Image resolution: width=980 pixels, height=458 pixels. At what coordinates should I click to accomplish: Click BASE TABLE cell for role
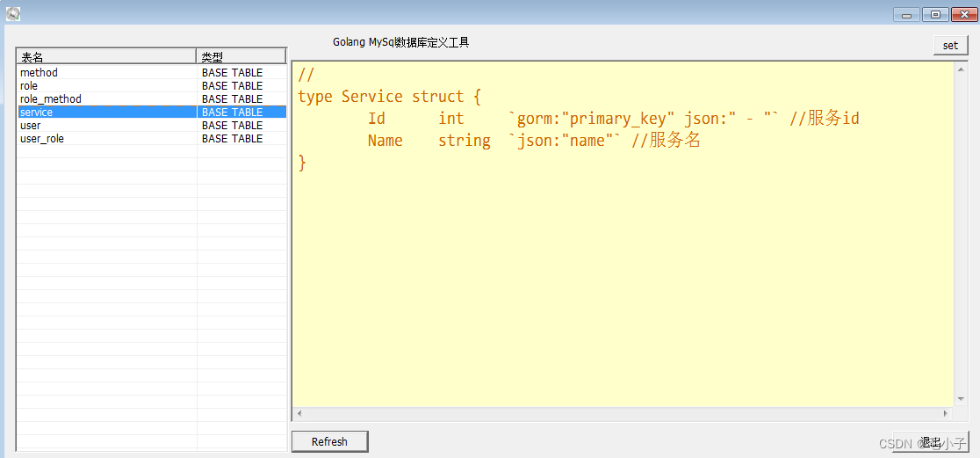click(x=233, y=86)
